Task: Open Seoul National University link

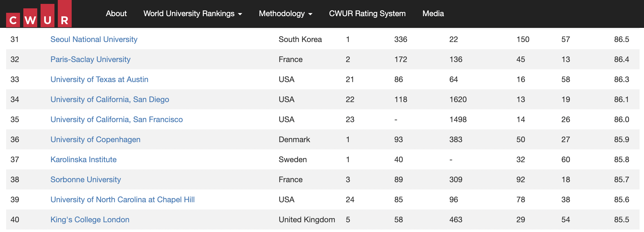Action: (94, 39)
